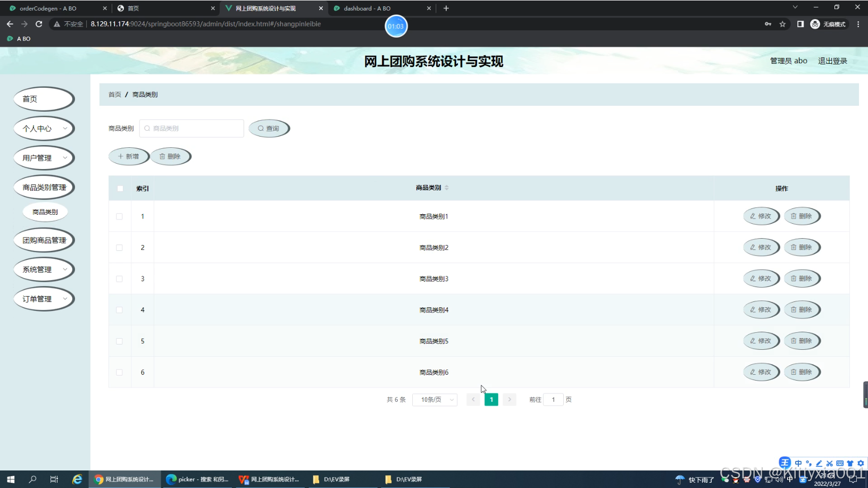Check the row for 商品类别2
Image resolution: width=868 pixels, height=488 pixels.
[119, 248]
